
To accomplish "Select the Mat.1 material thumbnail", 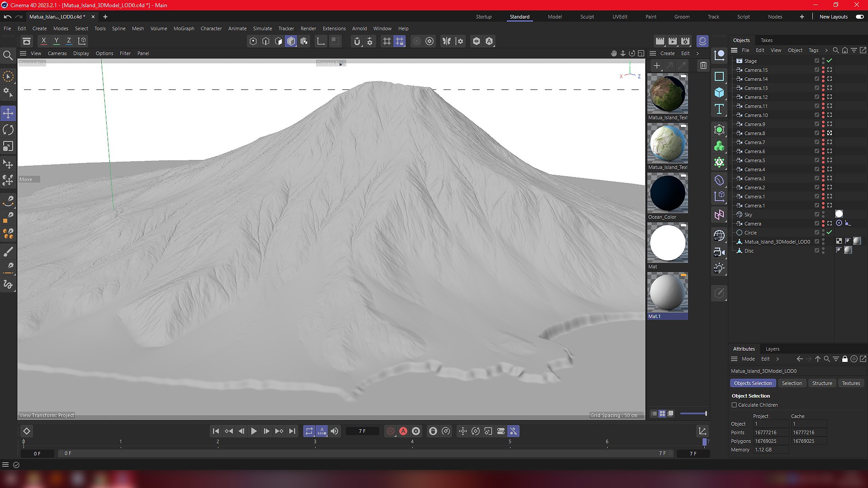I will tap(668, 293).
